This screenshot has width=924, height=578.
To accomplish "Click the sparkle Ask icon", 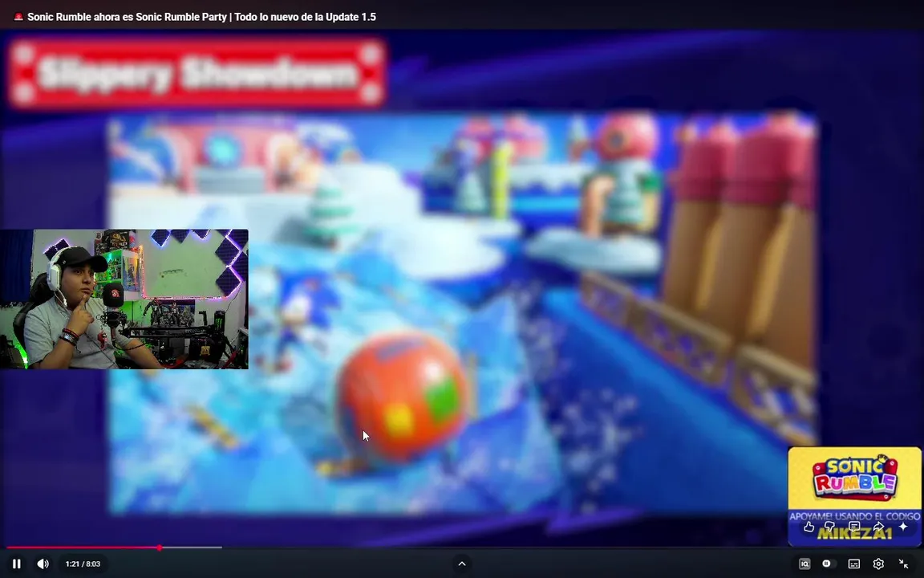I will pyautogui.click(x=903, y=526).
